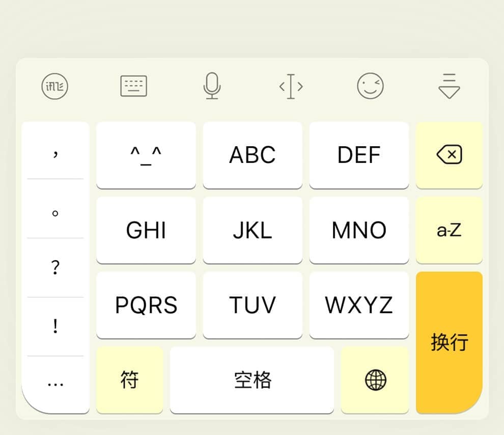Insert the Chinese comma from side column
This screenshot has height=435, width=504.
coord(55,151)
